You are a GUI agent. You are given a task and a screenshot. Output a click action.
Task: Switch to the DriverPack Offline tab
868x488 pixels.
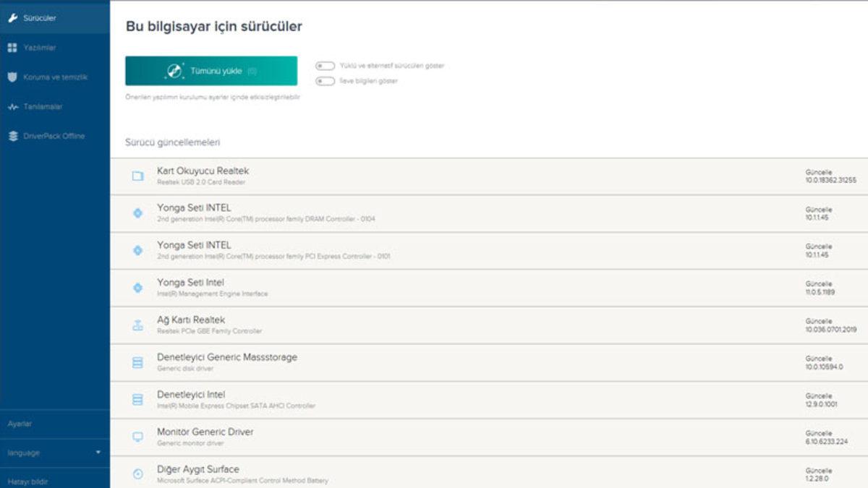click(54, 135)
